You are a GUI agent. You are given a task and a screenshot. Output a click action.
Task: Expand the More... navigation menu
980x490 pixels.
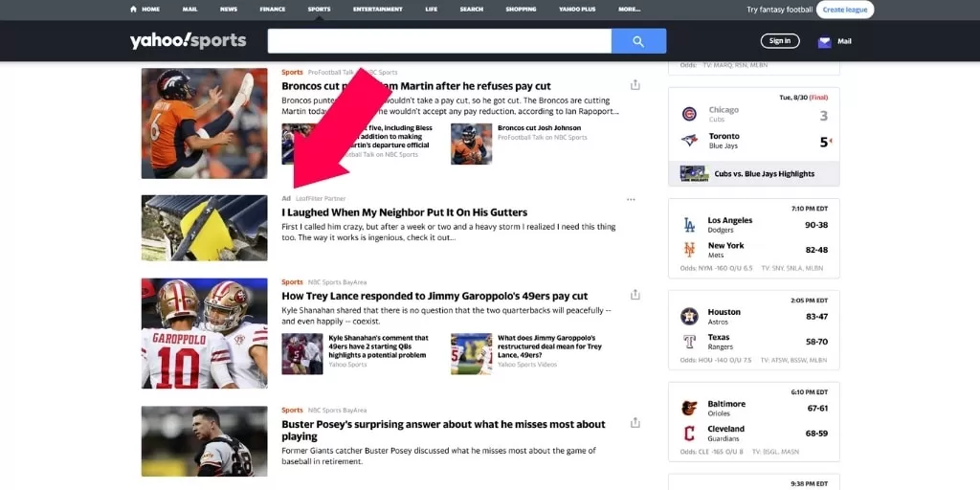pyautogui.click(x=630, y=10)
